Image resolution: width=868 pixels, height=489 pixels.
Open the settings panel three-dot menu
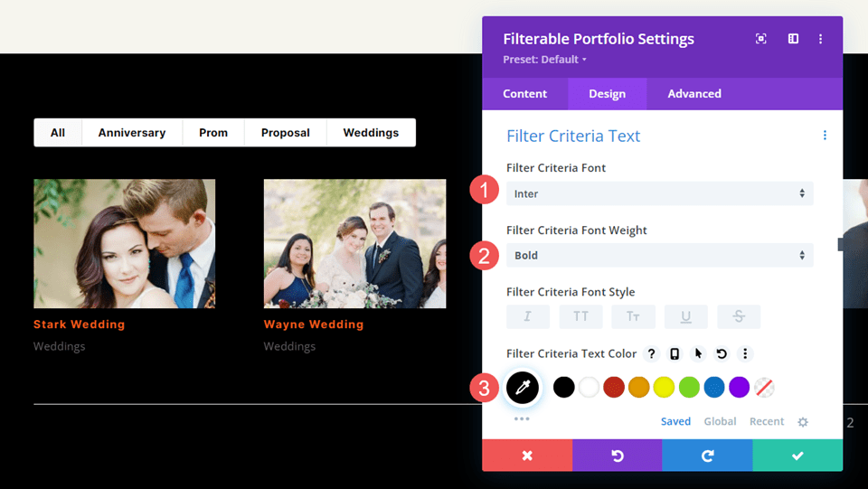820,39
